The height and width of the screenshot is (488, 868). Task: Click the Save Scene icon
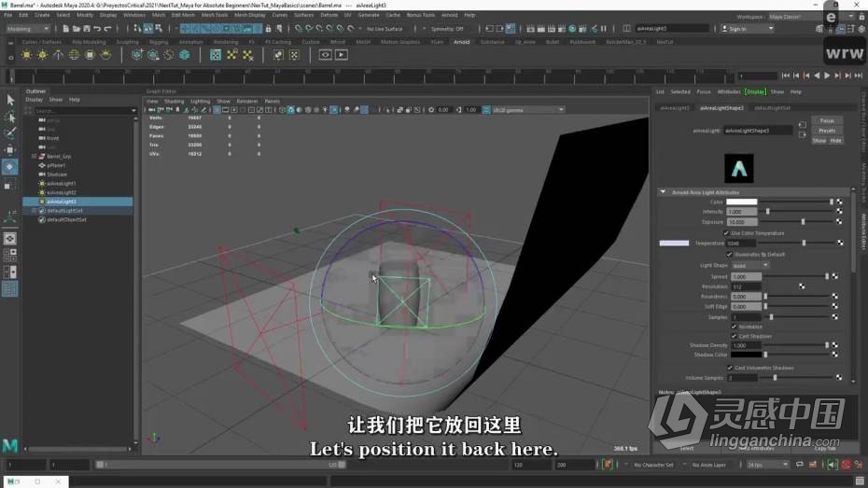[87, 28]
